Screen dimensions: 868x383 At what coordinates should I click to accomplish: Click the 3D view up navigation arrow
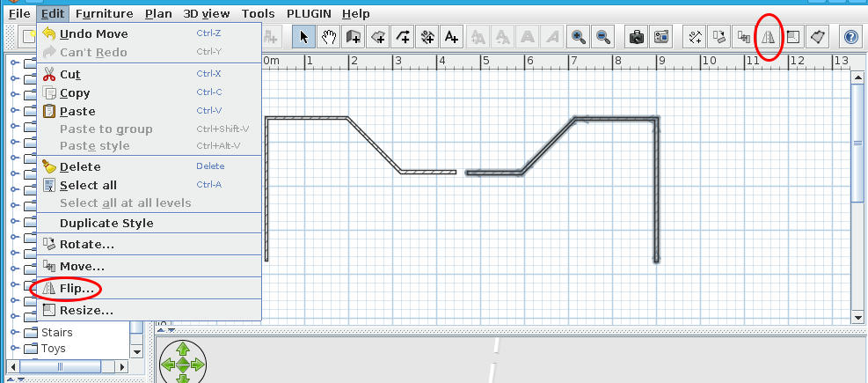coord(183,350)
